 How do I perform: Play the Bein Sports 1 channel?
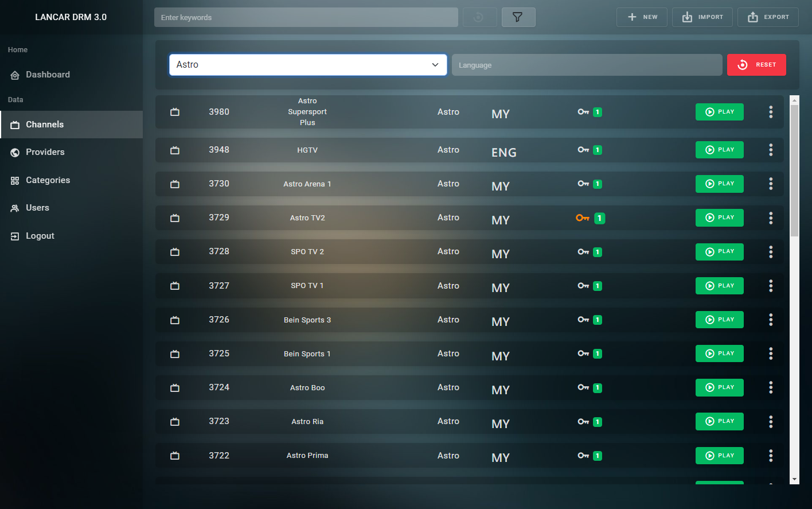point(720,353)
